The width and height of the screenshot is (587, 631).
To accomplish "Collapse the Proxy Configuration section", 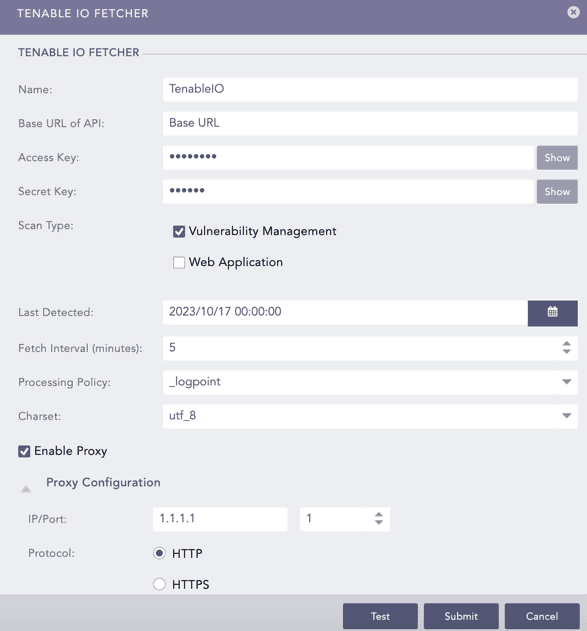I will coord(26,489).
